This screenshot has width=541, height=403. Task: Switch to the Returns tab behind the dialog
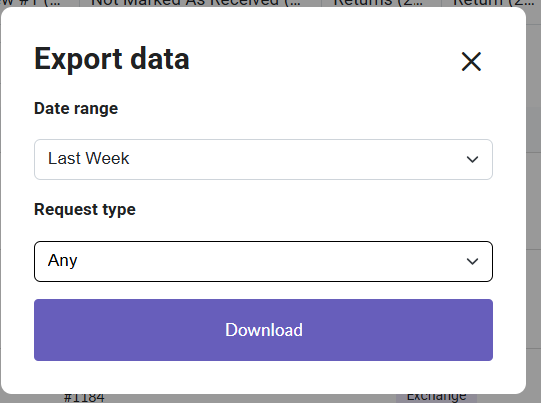tap(378, 3)
